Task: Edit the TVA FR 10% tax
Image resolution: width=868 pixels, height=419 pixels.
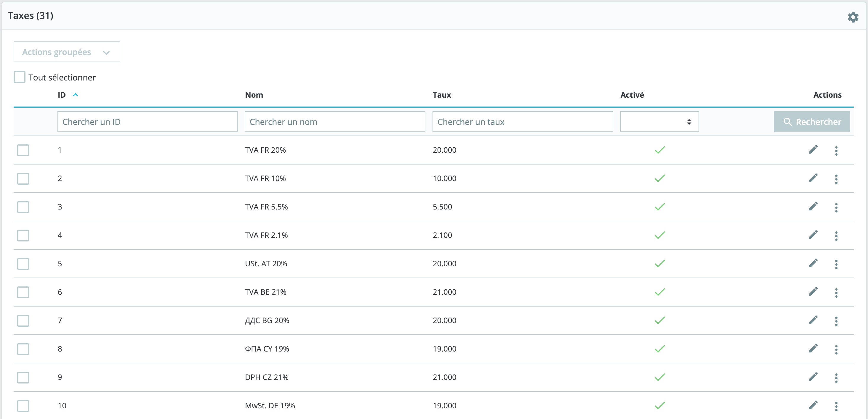Action: tap(813, 178)
